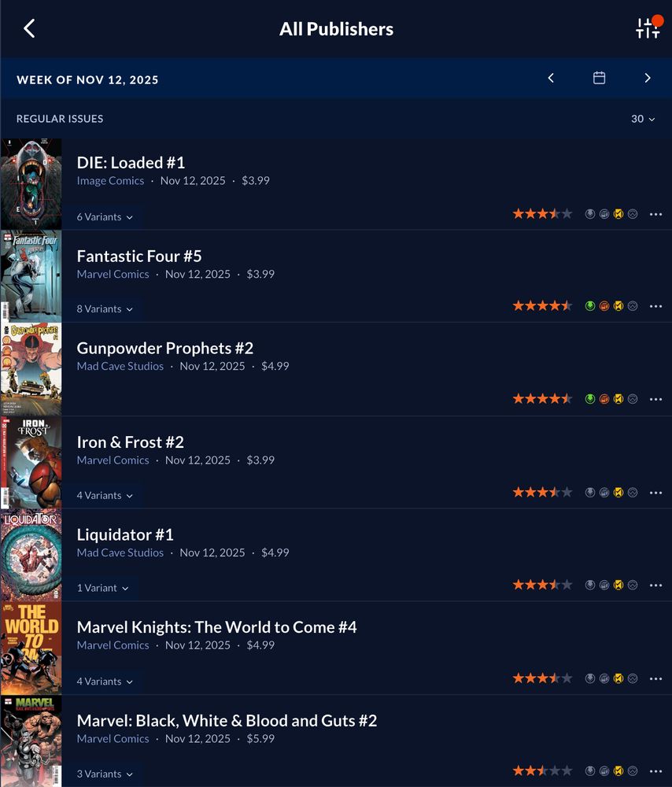The height and width of the screenshot is (787, 672).
Task: Expand 4 Variants under Marvel Knights #4
Action: point(105,681)
